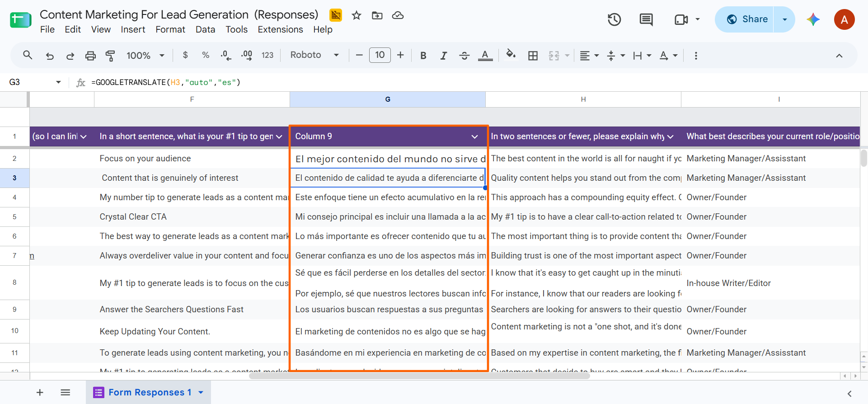Undo the last action
868x404 pixels.
click(x=50, y=56)
